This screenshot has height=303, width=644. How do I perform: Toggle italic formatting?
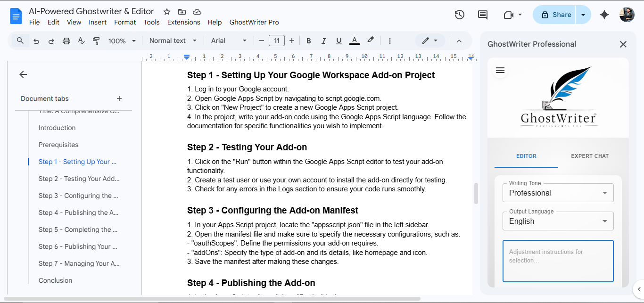[323, 41]
